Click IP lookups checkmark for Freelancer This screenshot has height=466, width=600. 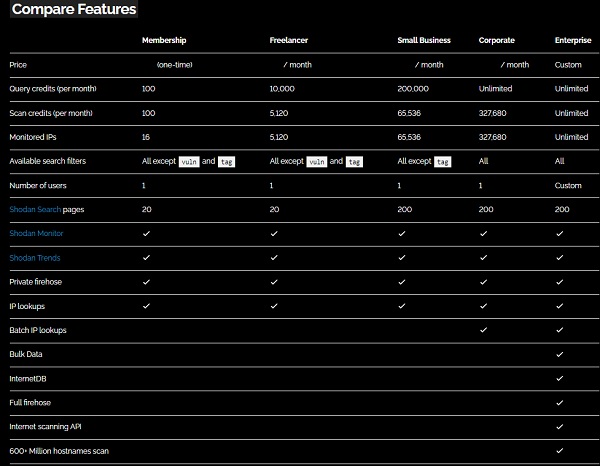coord(274,306)
